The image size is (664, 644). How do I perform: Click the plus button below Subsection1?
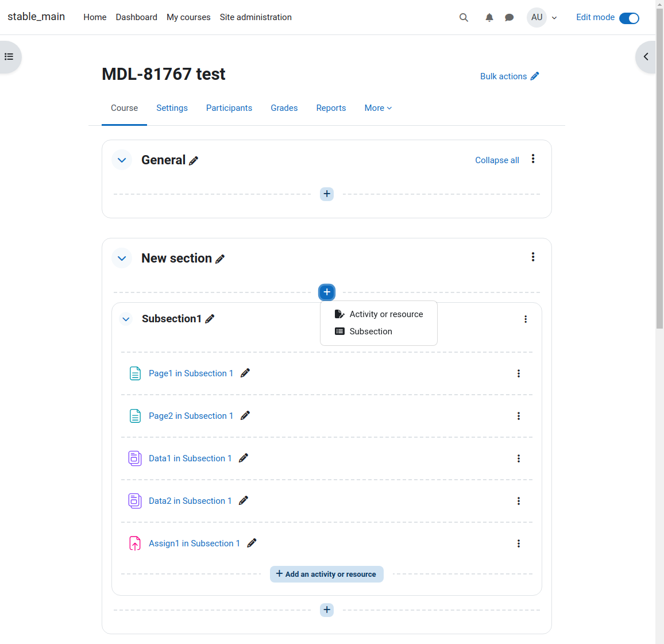click(x=327, y=610)
